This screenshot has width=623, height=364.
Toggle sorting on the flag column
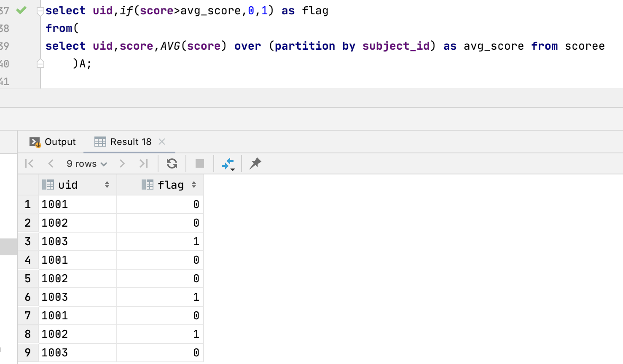coord(193,185)
